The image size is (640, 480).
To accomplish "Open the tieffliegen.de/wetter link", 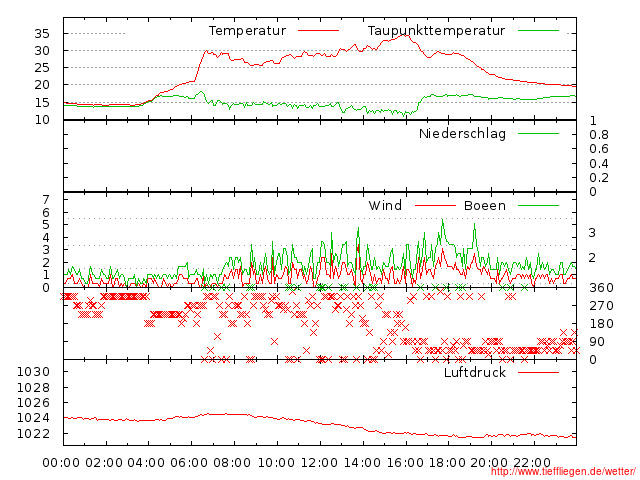I will click(563, 472).
